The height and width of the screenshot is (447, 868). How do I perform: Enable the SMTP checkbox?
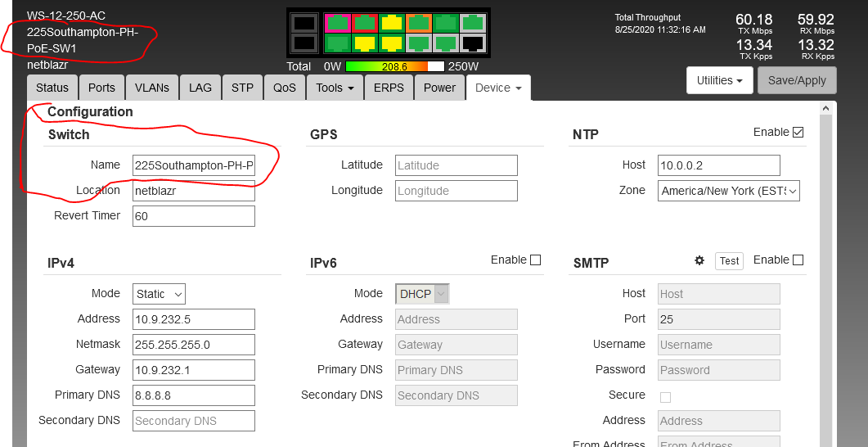[798, 260]
